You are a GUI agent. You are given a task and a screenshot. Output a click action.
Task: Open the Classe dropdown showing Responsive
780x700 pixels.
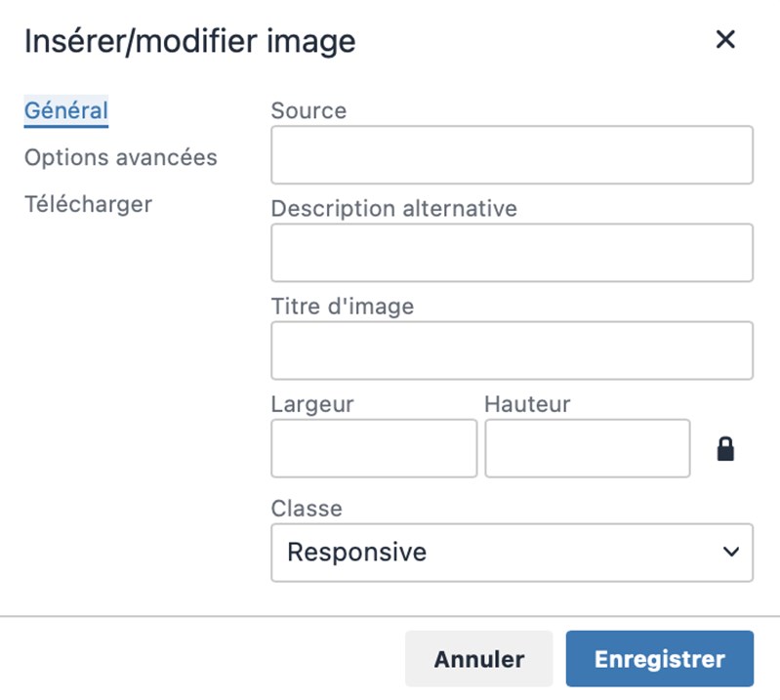(x=512, y=553)
